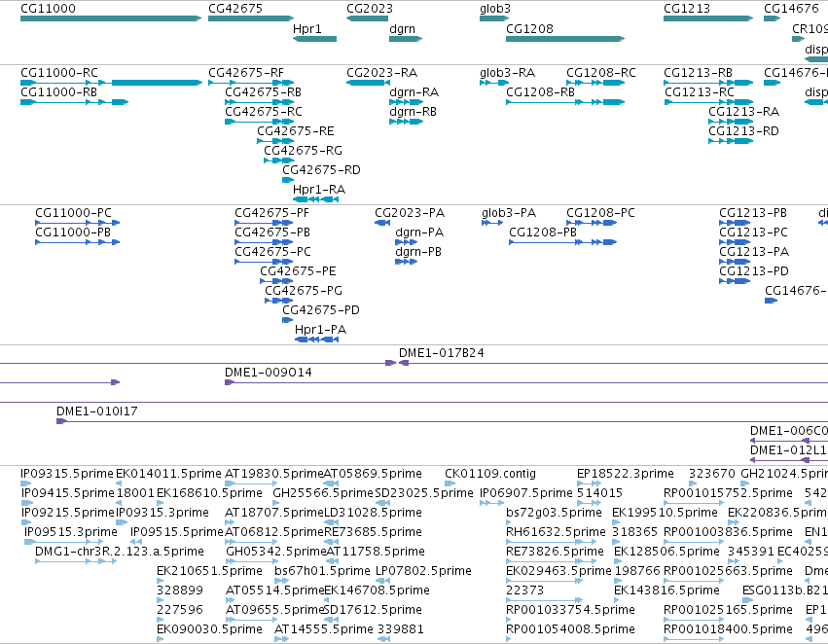
Task: Select protein CG42675-PB
Action: [x=272, y=233]
